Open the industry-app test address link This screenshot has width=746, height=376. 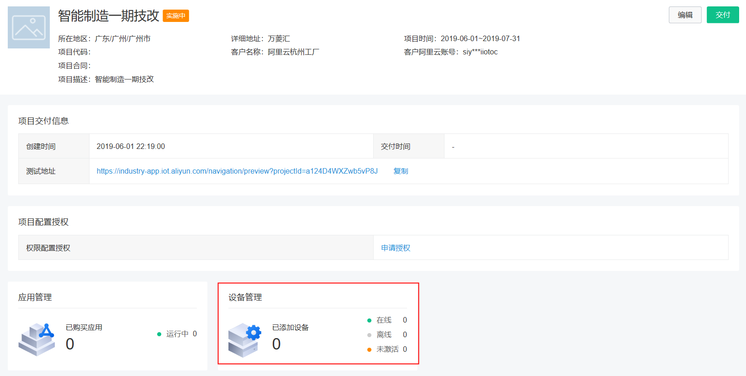coord(237,171)
